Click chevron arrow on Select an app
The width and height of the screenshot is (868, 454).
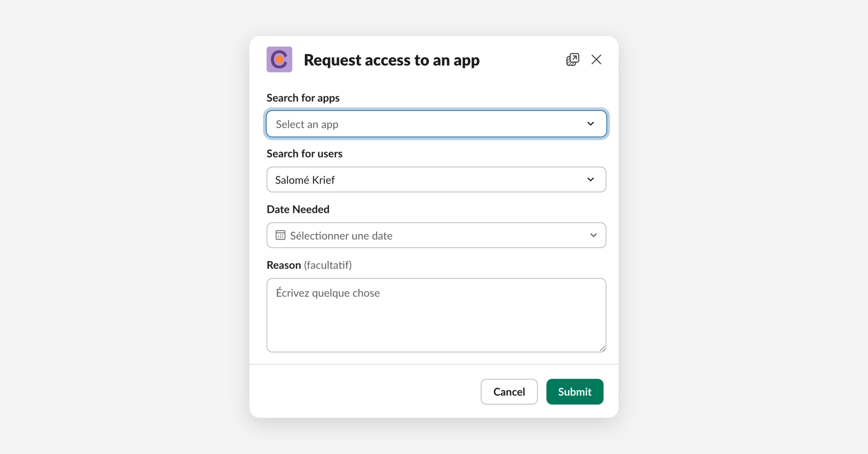(x=590, y=124)
